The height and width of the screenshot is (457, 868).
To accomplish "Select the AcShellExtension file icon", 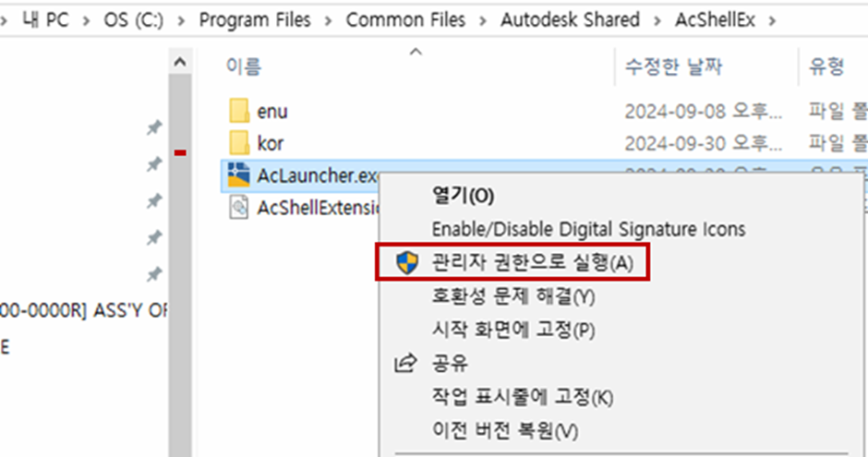I will (x=238, y=208).
